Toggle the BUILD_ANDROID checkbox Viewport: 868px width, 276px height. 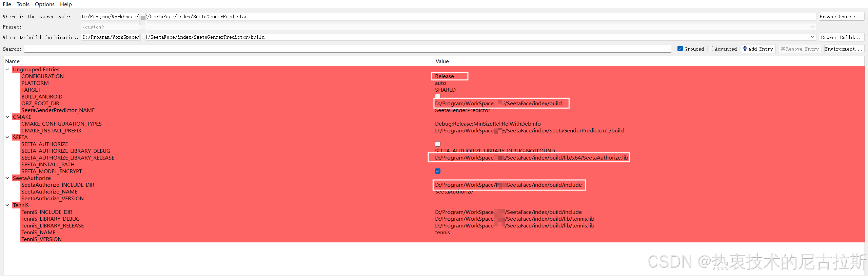point(438,96)
